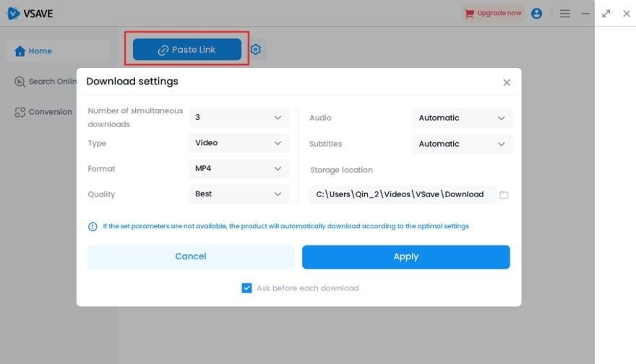This screenshot has height=364, width=636.
Task: Close the Download settings dialog
Action: 507,82
